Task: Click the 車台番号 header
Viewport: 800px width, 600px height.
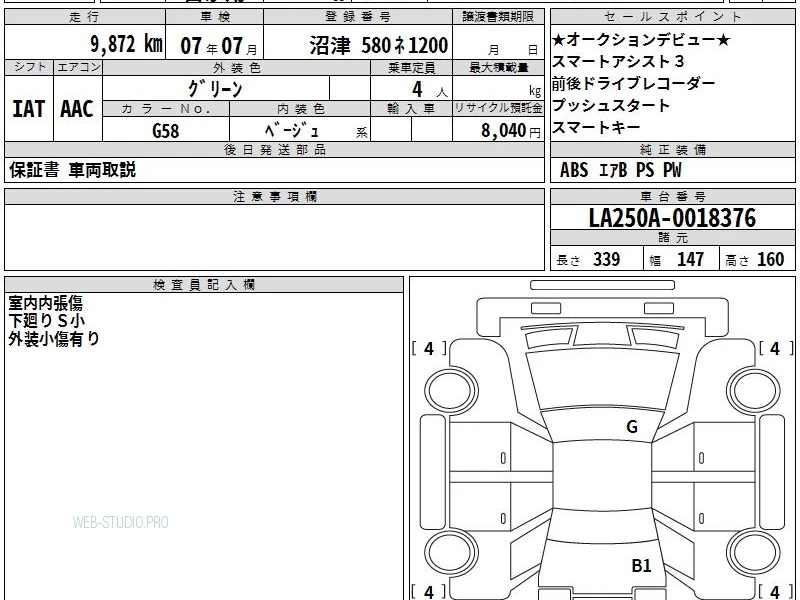Action: 672,196
